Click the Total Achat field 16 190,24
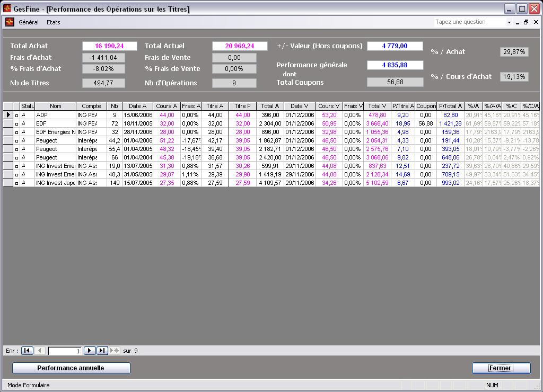Viewport: 543px width, 392px height. click(109, 46)
